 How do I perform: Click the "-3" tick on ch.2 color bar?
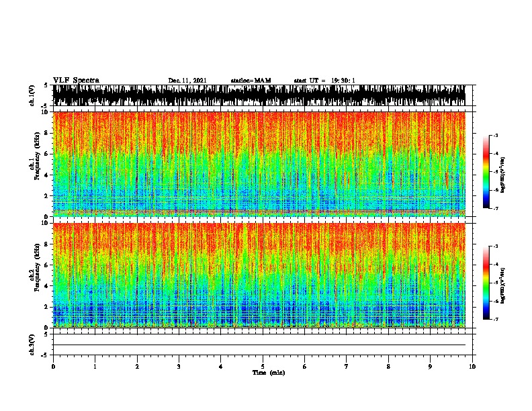496,246
